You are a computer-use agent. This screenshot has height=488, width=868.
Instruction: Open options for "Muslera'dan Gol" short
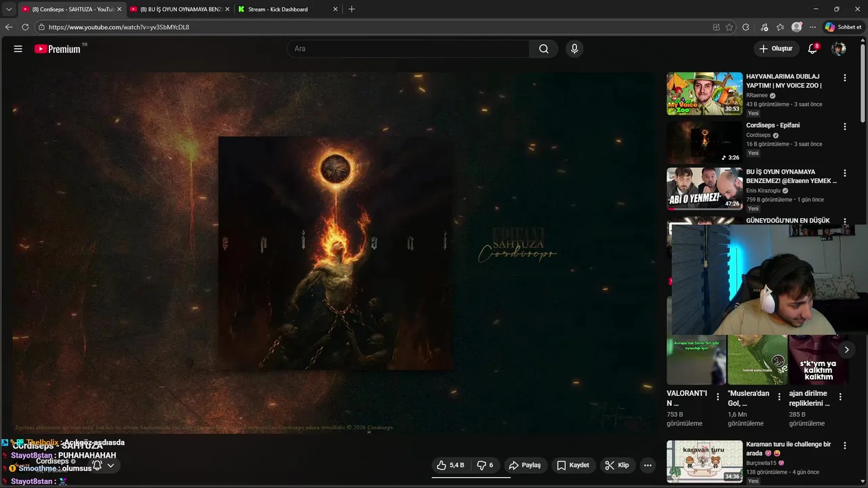(x=779, y=397)
